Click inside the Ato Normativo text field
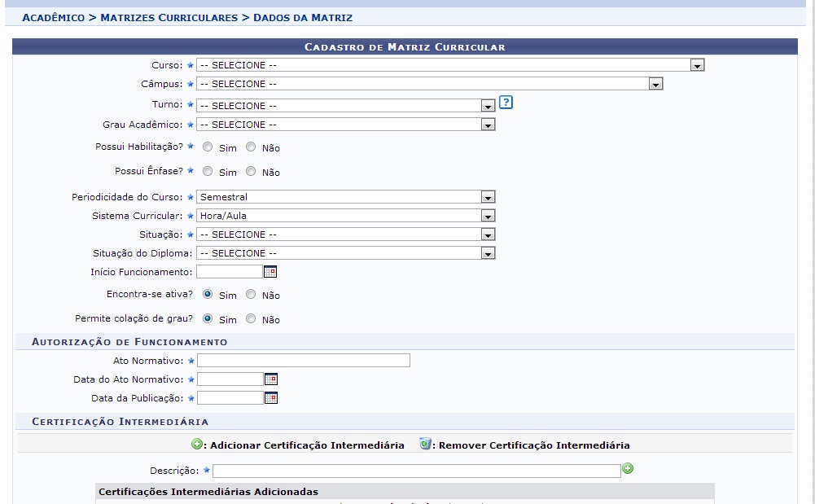Viewport: 815px width, 504px height. [301, 360]
